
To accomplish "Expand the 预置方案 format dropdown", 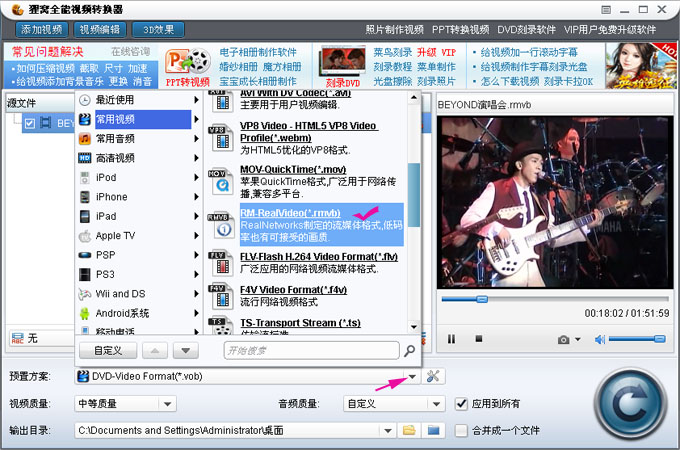I will (412, 377).
